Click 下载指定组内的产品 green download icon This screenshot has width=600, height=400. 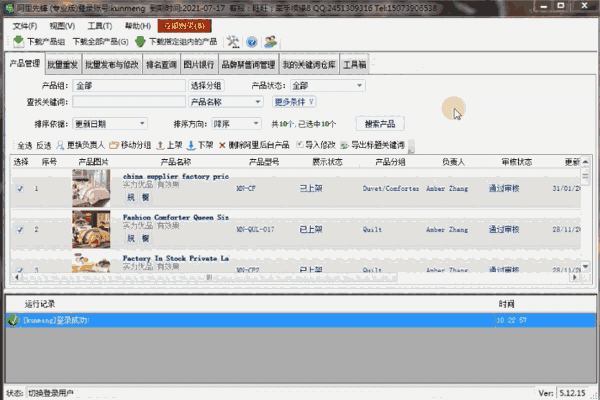[x=140, y=41]
